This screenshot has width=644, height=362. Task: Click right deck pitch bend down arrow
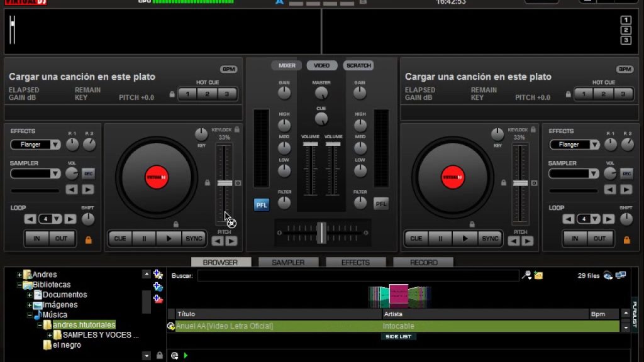pyautogui.click(x=513, y=241)
